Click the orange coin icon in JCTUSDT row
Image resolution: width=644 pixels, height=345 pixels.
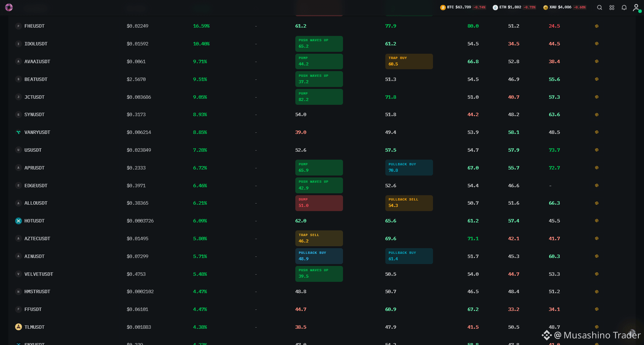click(597, 97)
